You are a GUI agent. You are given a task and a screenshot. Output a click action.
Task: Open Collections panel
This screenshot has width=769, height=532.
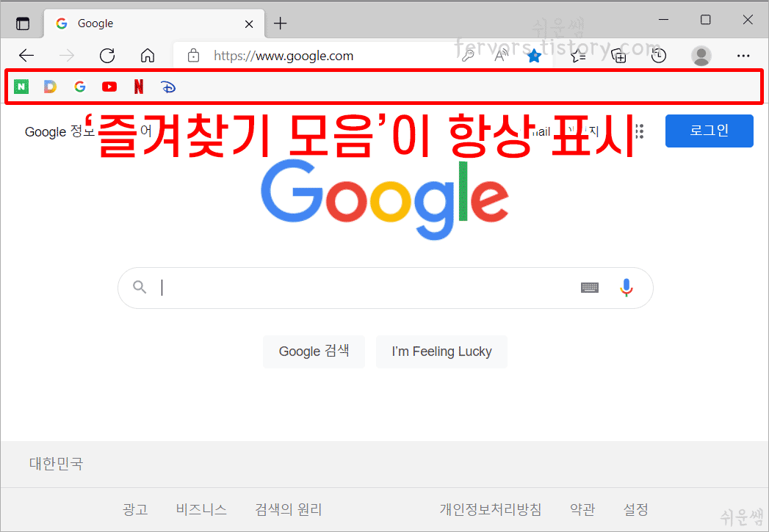tap(619, 56)
